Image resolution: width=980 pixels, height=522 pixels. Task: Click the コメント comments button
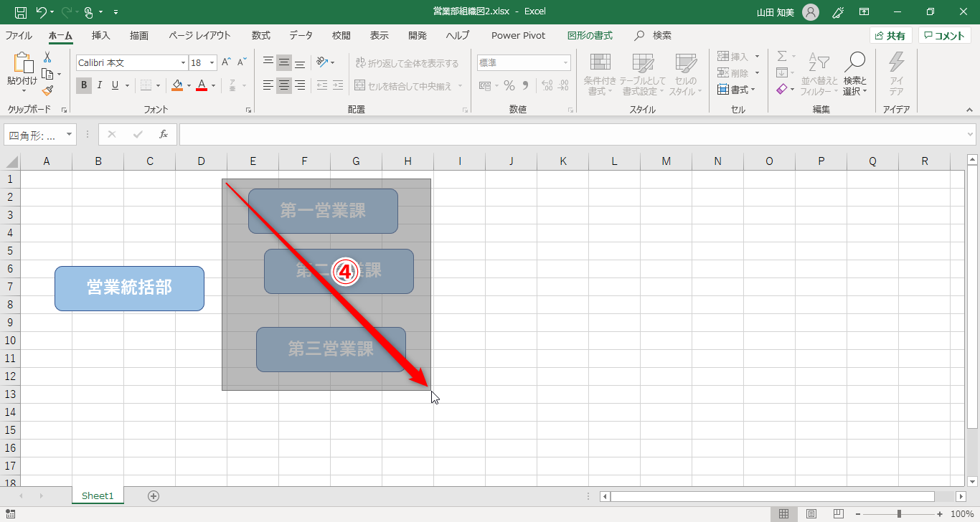[x=944, y=36]
